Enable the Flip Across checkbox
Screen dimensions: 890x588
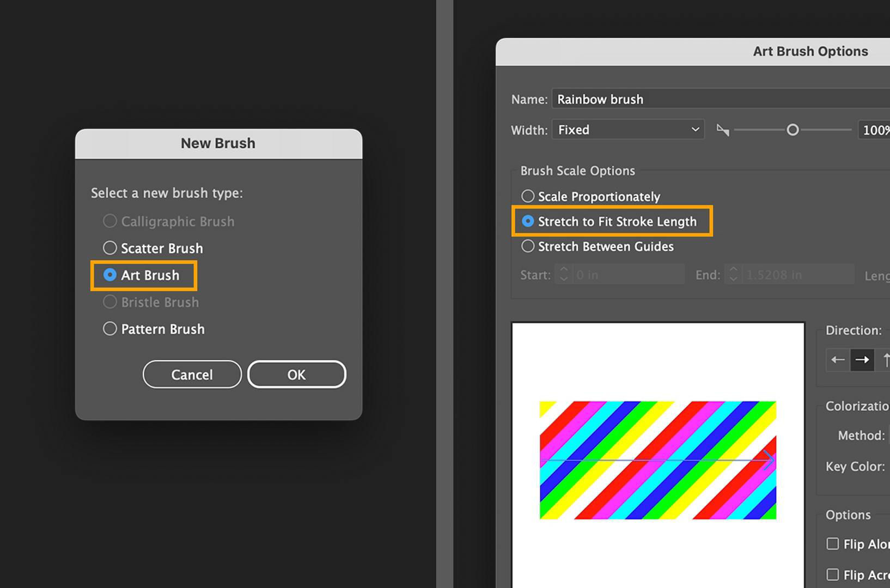[832, 574]
